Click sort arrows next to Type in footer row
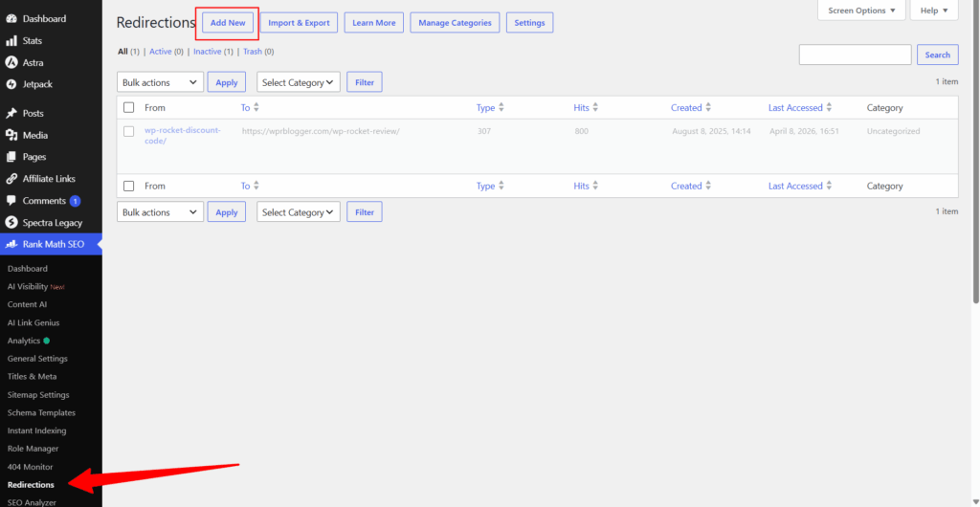 click(x=501, y=187)
